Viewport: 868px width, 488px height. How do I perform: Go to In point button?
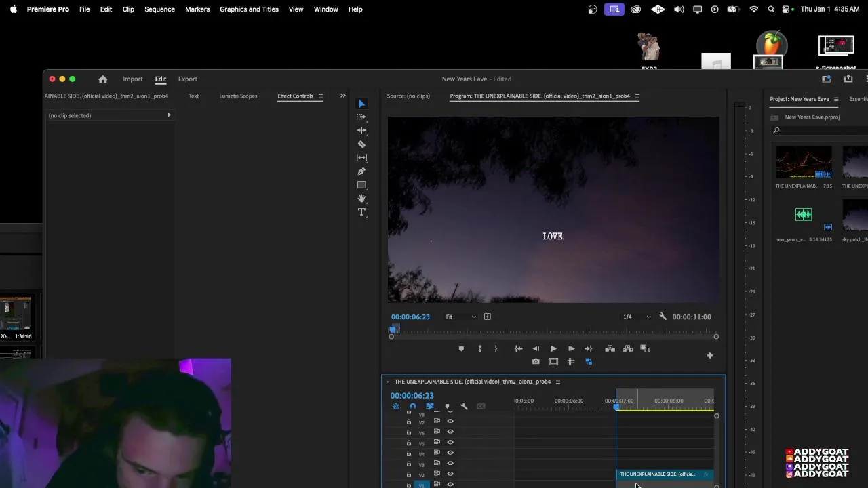519,349
